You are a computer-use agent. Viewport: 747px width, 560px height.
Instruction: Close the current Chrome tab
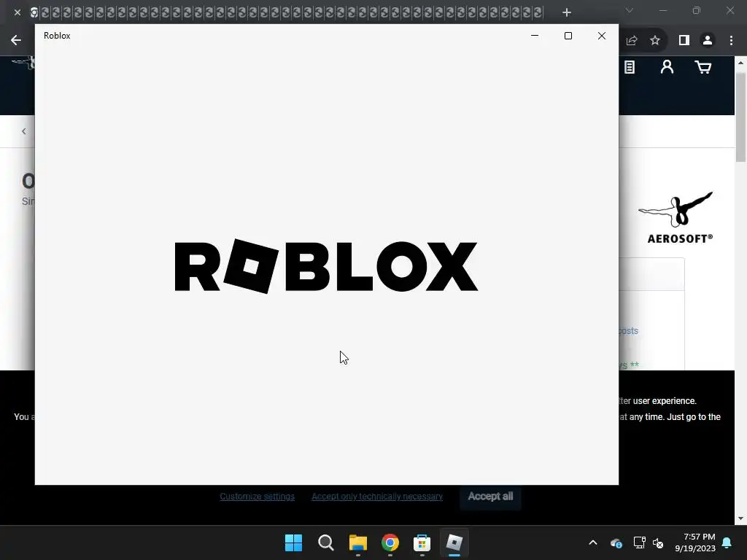[18, 12]
